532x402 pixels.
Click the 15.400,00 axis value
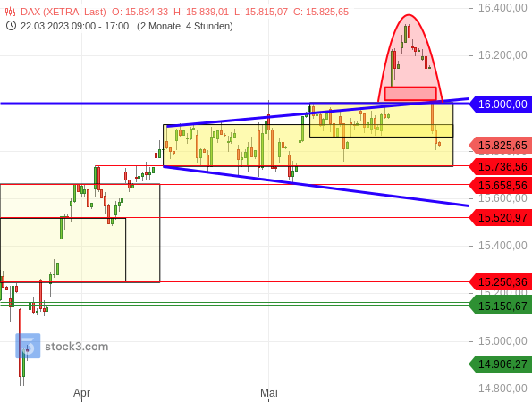pyautogui.click(x=502, y=246)
